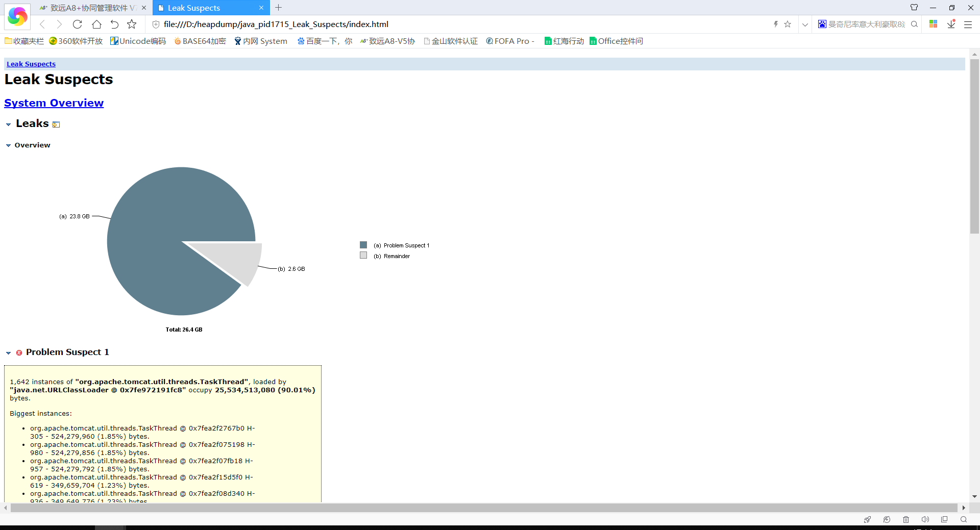Collapse the Problem Suspect 1 section
Image resolution: width=980 pixels, height=530 pixels.
tap(8, 352)
